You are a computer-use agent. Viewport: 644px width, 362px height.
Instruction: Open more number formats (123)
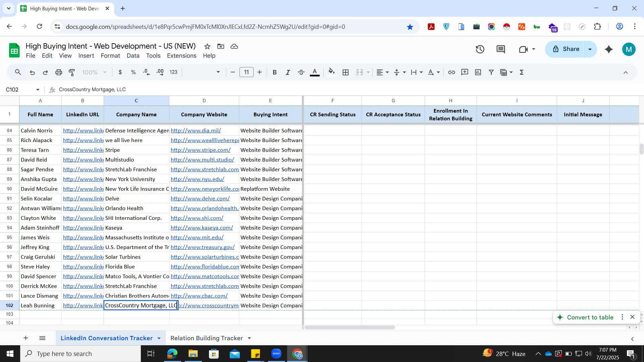pos(173,72)
